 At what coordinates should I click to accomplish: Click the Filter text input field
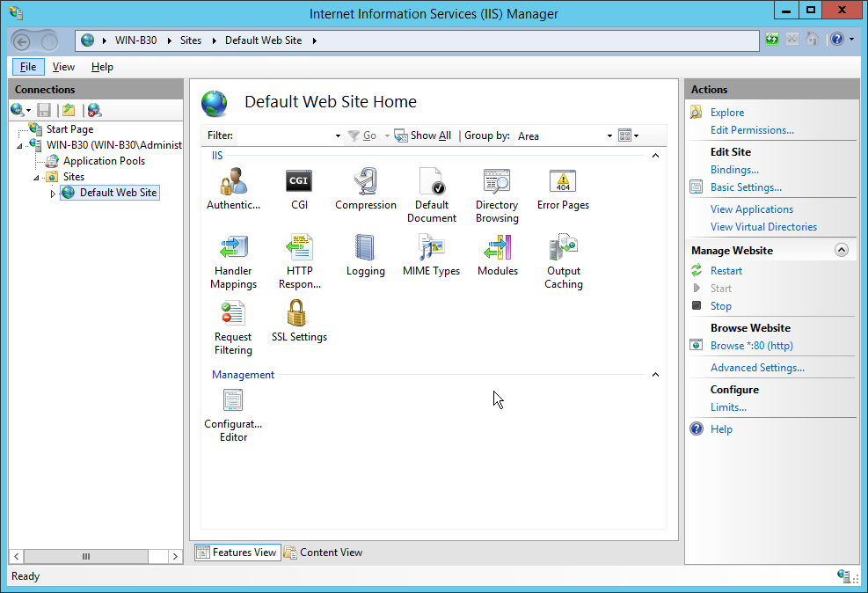coord(285,136)
